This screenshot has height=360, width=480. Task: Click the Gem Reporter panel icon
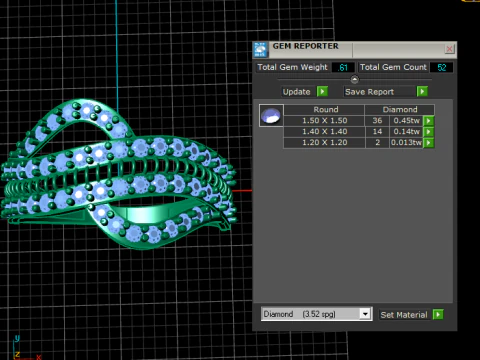tap(260, 50)
